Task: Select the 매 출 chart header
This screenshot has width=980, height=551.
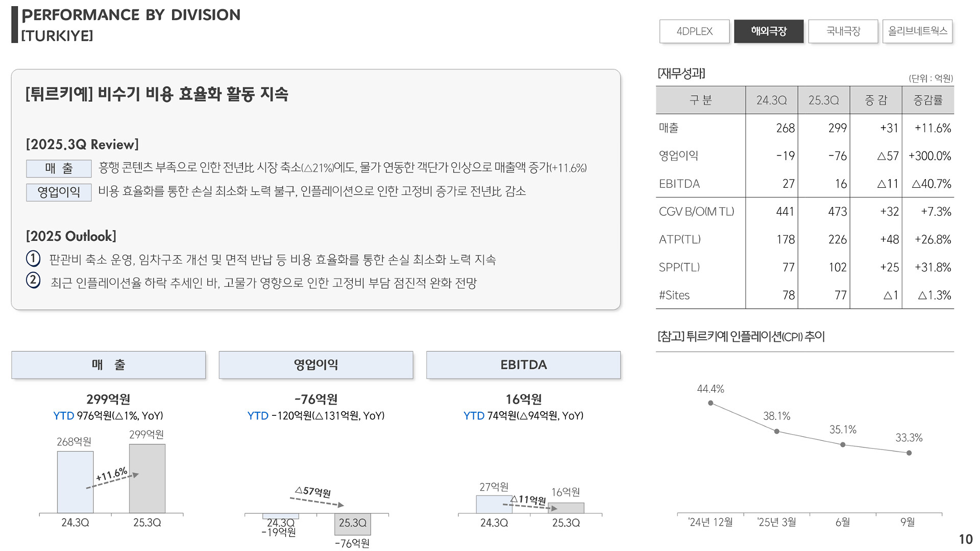Action: tap(108, 365)
